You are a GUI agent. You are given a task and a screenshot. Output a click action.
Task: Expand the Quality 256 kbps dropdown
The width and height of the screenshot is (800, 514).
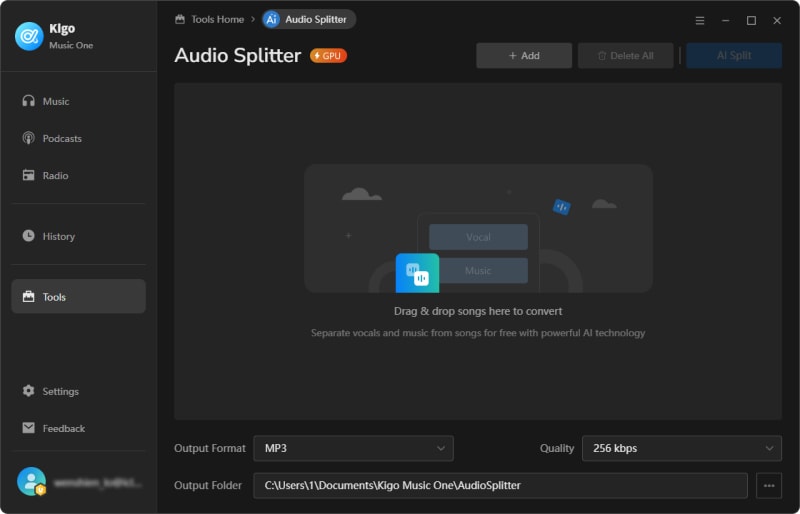point(682,448)
